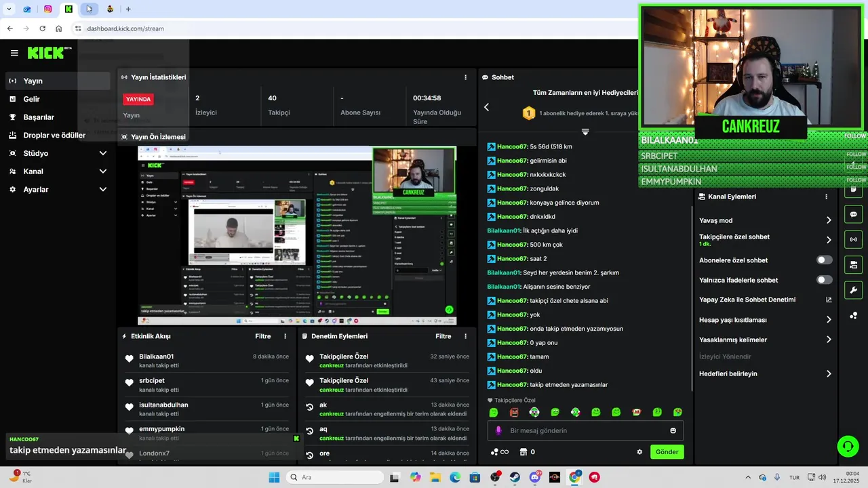Go back with the gift leaderboard arrow
Screen dimensions: 868x488
click(x=486, y=107)
